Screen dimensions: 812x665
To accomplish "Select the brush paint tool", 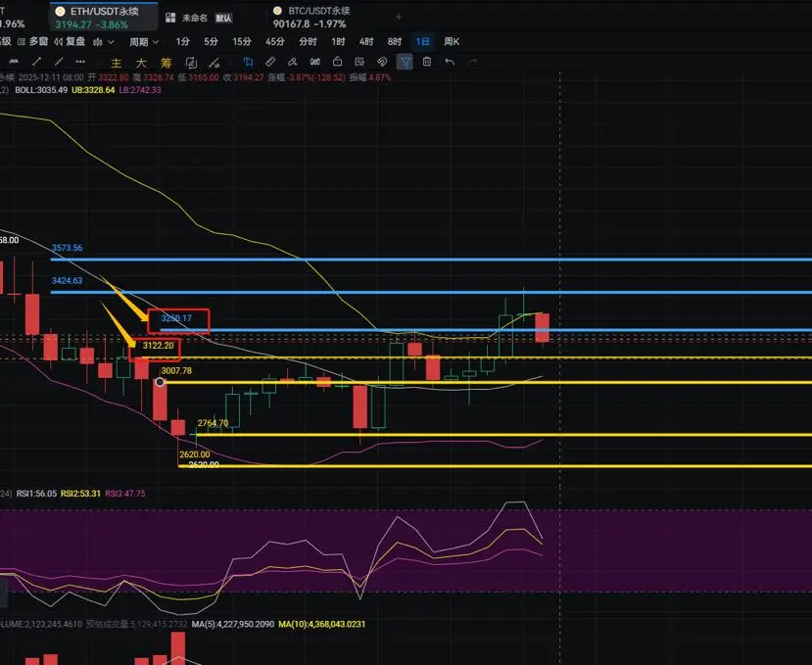I will click(293, 62).
